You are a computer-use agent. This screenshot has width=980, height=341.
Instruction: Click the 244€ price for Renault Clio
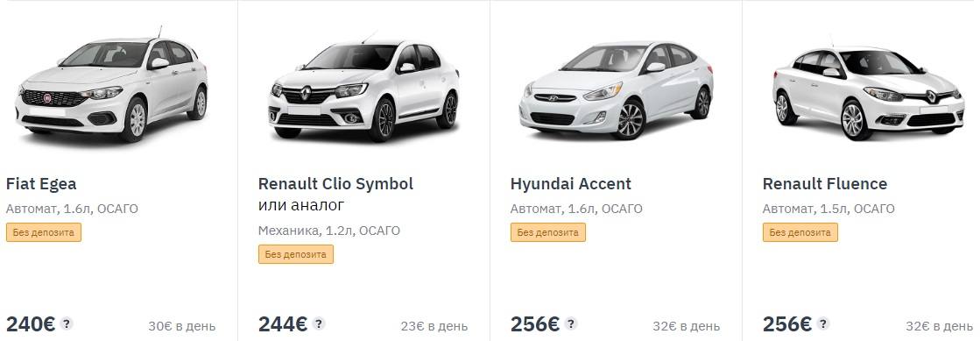pyautogui.click(x=283, y=324)
